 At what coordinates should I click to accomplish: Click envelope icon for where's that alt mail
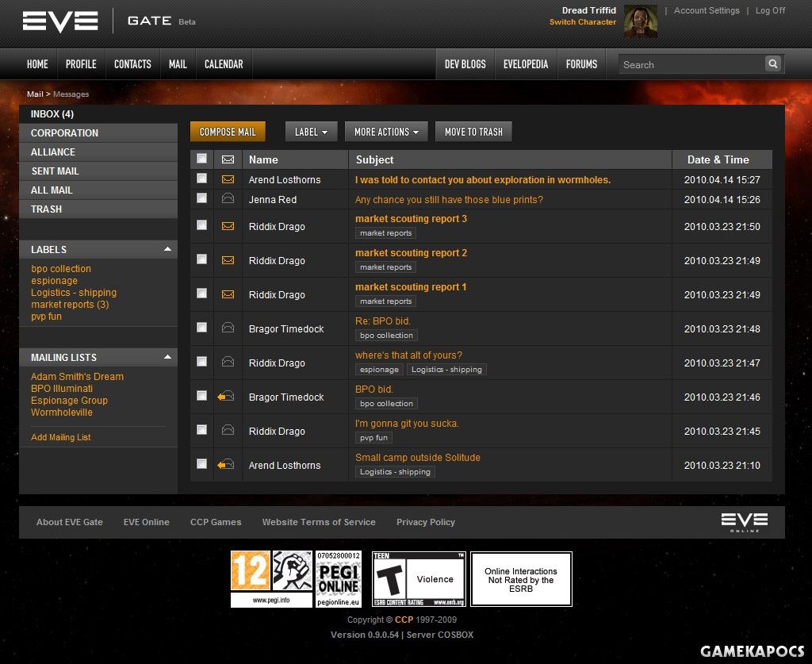pos(228,362)
